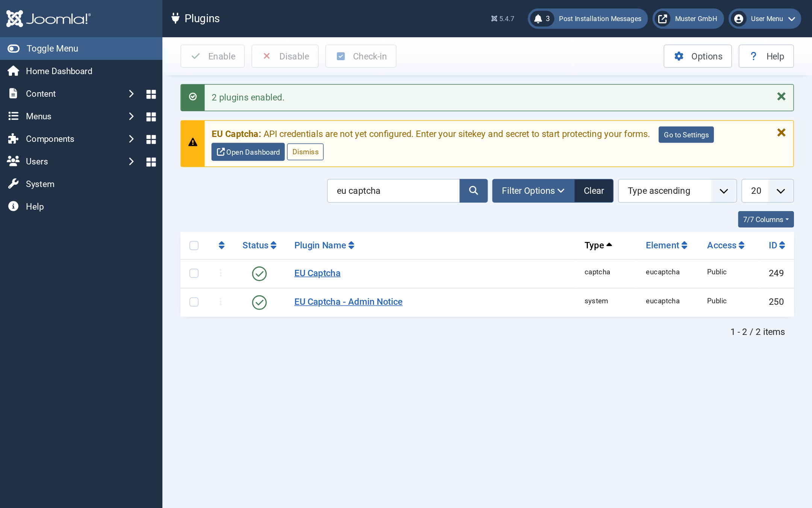812x508 pixels.
Task: Toggle status of EU Captcha - Admin Notice
Action: point(259,302)
